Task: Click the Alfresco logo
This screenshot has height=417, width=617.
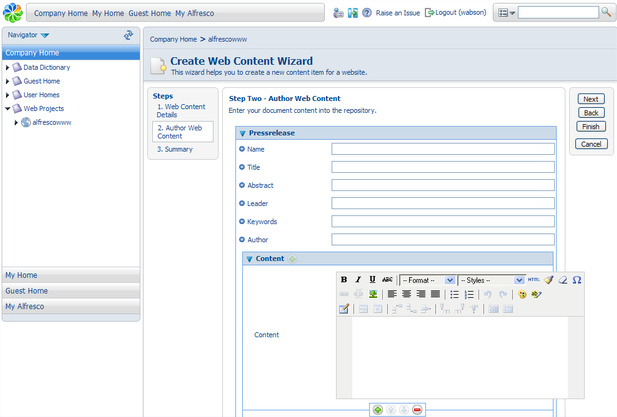Action: pos(13,13)
